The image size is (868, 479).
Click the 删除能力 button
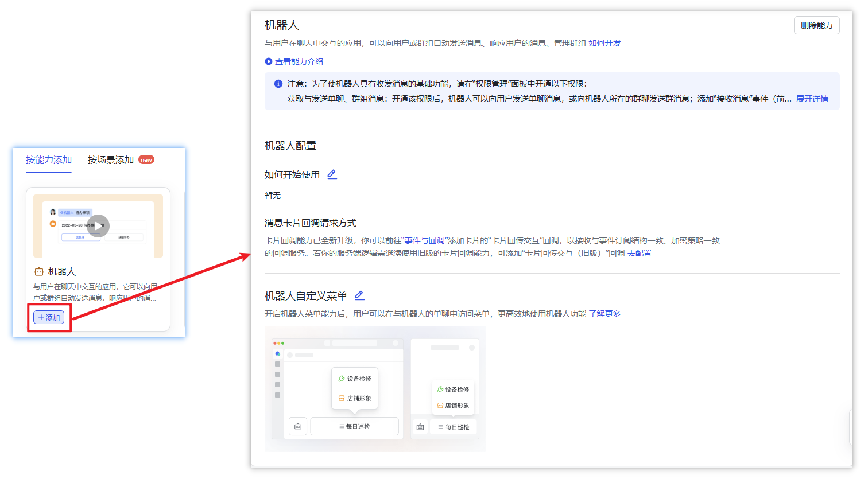(816, 25)
